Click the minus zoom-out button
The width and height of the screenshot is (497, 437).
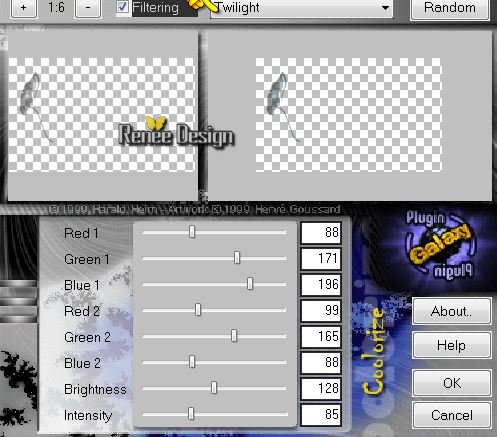tap(88, 7)
